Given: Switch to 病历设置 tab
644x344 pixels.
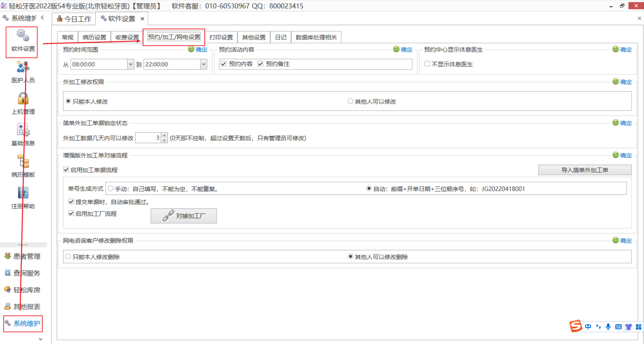Looking at the screenshot, I should 94,37.
